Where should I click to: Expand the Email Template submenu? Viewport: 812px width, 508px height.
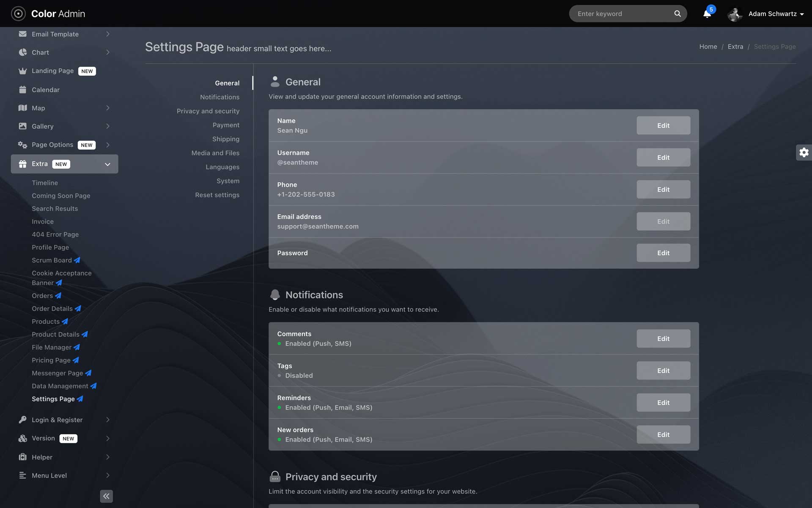click(x=107, y=34)
